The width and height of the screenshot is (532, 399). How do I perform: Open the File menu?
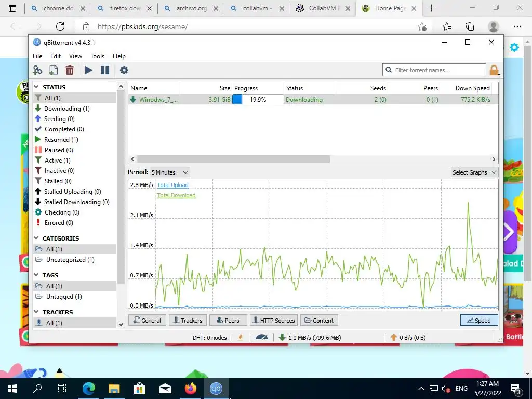click(x=37, y=56)
